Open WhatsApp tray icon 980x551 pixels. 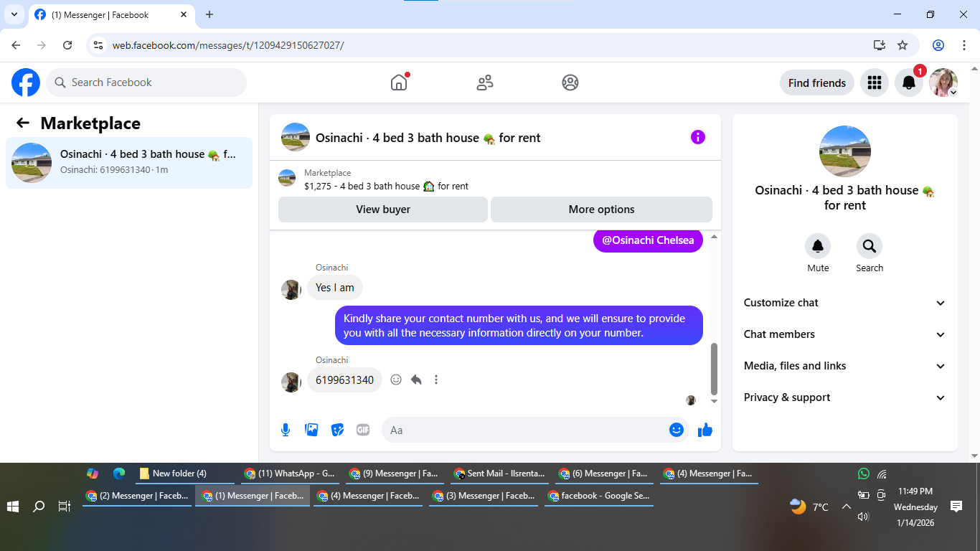coord(863,474)
